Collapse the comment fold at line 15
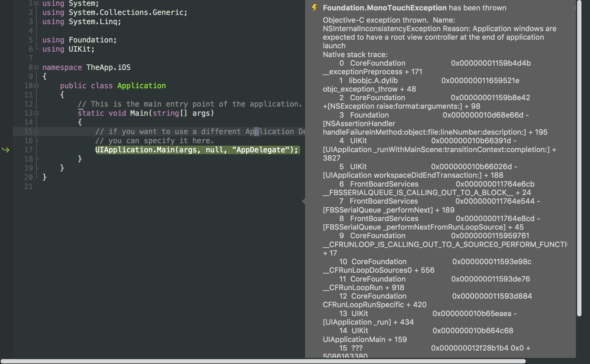The height and width of the screenshot is (364, 590). pyautogui.click(x=36, y=132)
